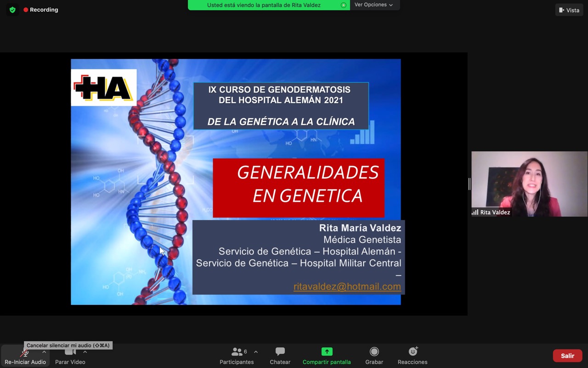The height and width of the screenshot is (368, 588).
Task: Click the signal strength icon by Rita Valdez
Action: coord(475,213)
